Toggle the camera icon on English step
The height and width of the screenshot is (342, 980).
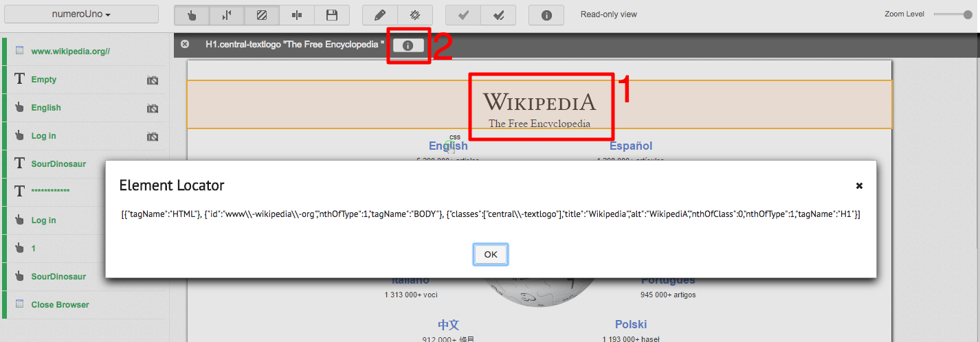(x=153, y=109)
